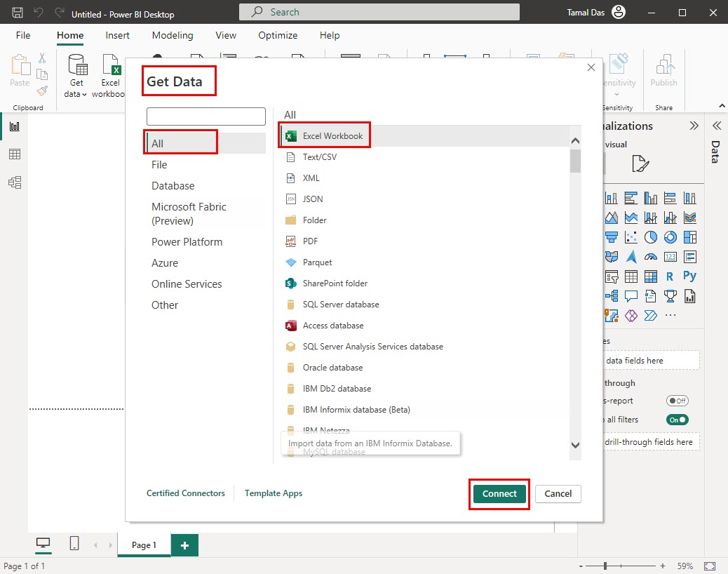This screenshot has height=574, width=728.
Task: Toggle the cross-report switch set to Off
Action: (677, 401)
